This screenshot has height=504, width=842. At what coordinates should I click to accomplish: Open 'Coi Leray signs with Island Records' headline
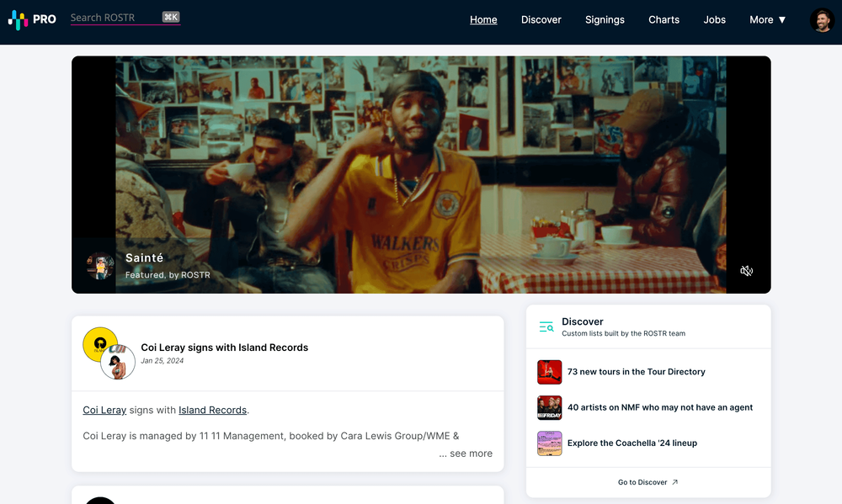(x=225, y=347)
